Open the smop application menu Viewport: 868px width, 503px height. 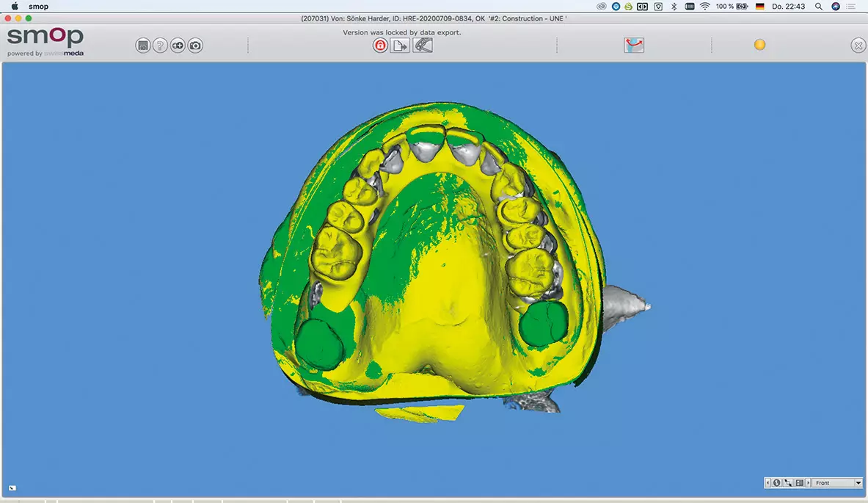[38, 7]
